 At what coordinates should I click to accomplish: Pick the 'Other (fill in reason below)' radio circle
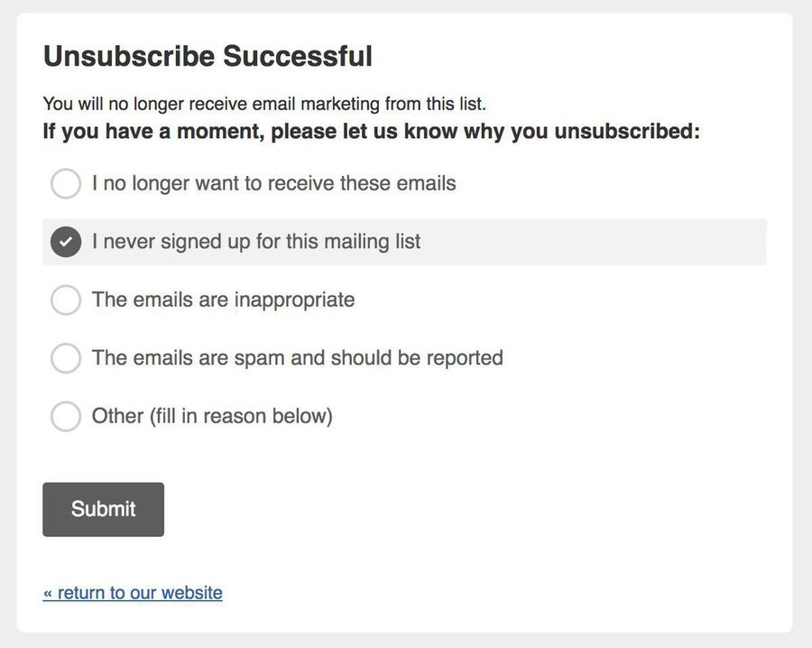(x=66, y=416)
